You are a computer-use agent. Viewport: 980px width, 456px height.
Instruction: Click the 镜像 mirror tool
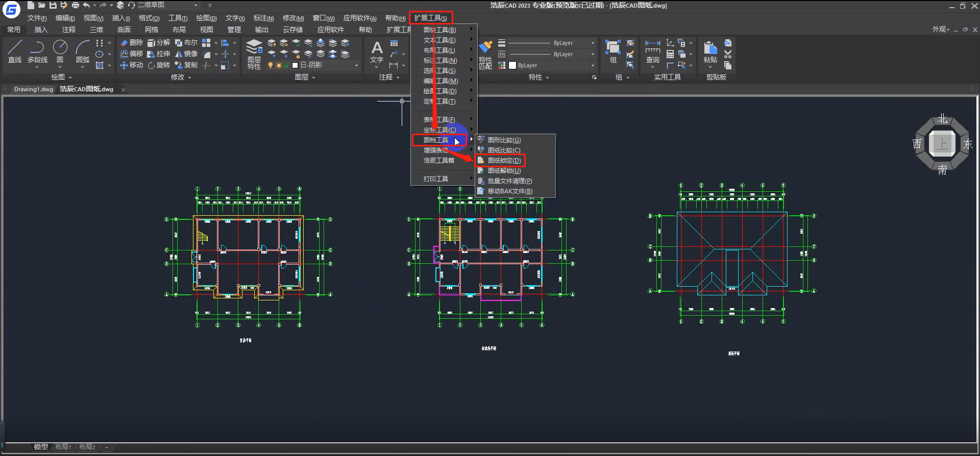coord(186,54)
